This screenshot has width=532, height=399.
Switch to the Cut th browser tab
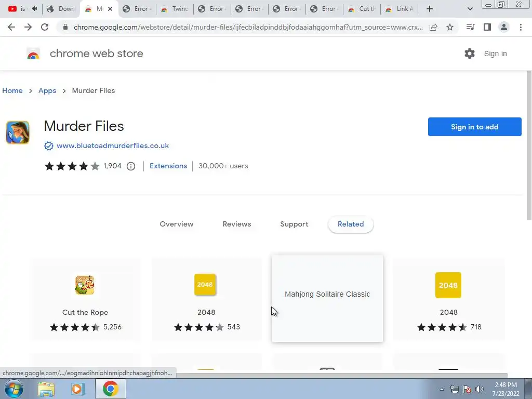pos(362,9)
